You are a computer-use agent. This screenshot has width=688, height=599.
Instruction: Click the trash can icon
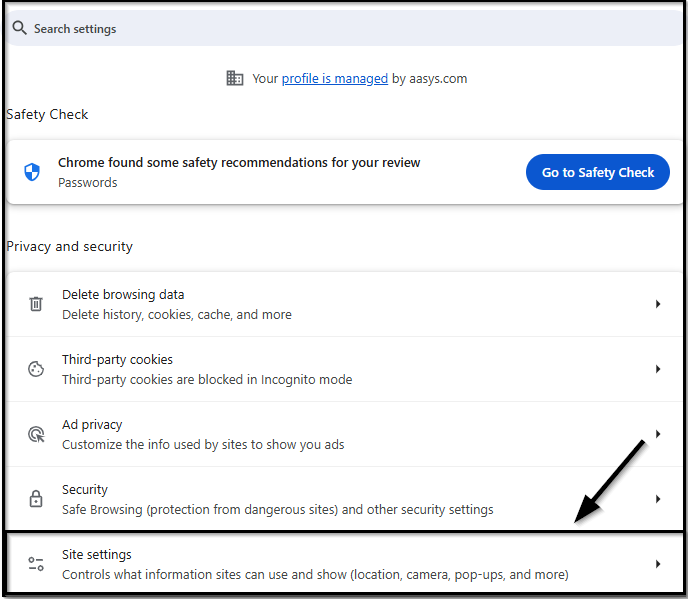click(36, 304)
